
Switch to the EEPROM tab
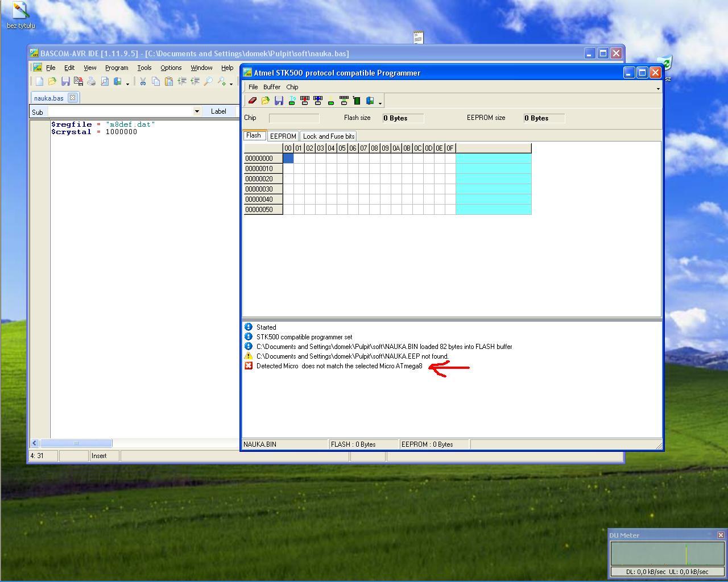pos(283,136)
